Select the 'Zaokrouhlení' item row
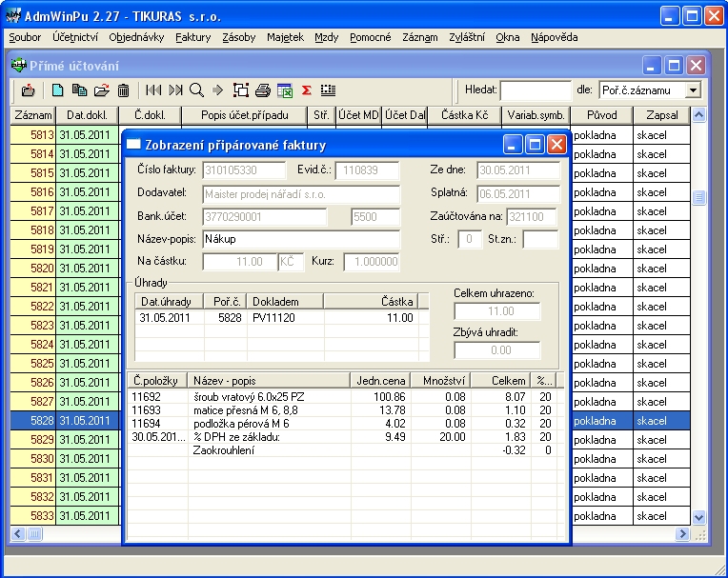Viewport: 728px width, 578px height. point(346,450)
